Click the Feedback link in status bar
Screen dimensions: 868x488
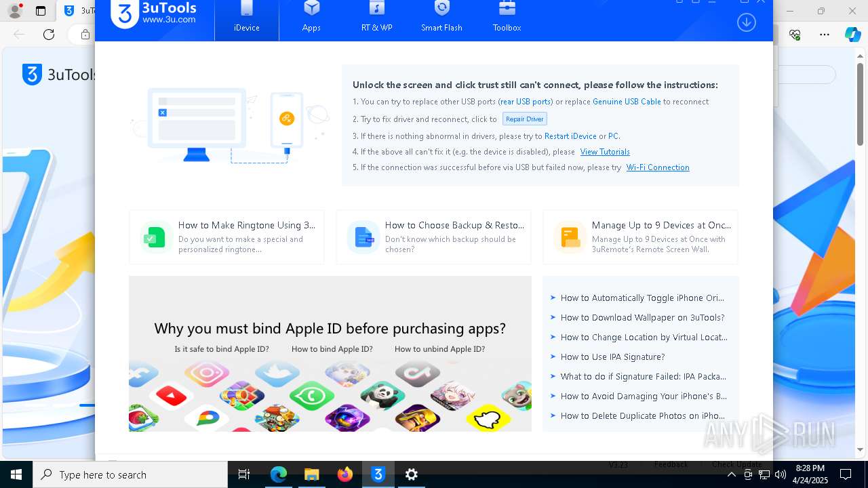point(671,464)
